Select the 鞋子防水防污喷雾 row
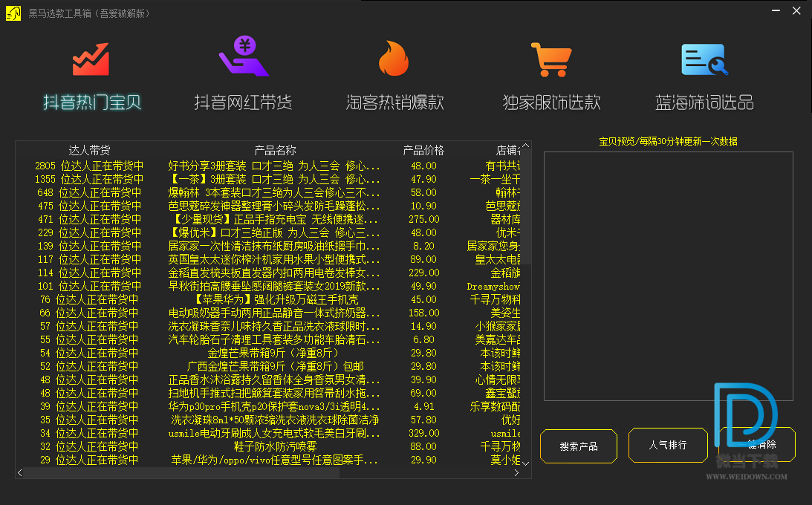The image size is (812, 505). coord(267,446)
